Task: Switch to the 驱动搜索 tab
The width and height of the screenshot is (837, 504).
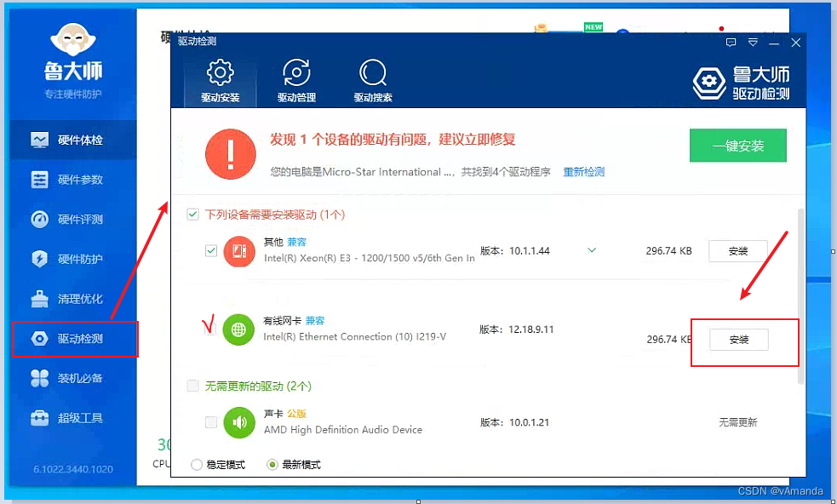Action: (373, 81)
